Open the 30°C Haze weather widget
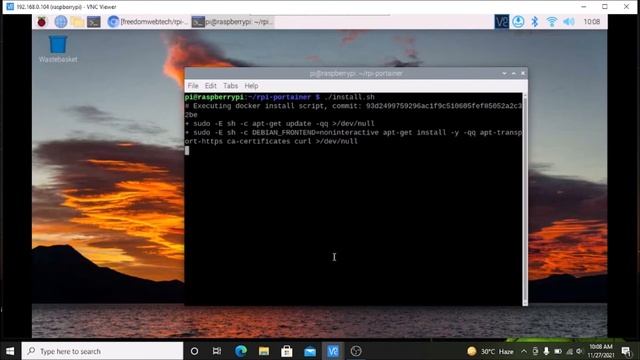This screenshot has width=640, height=360. pos(490,351)
